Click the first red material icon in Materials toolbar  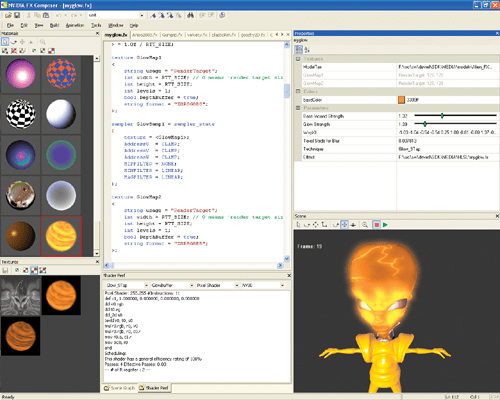5,51
